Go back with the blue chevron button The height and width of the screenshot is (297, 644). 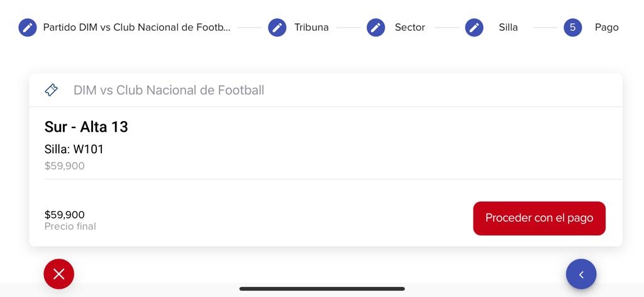pos(581,274)
